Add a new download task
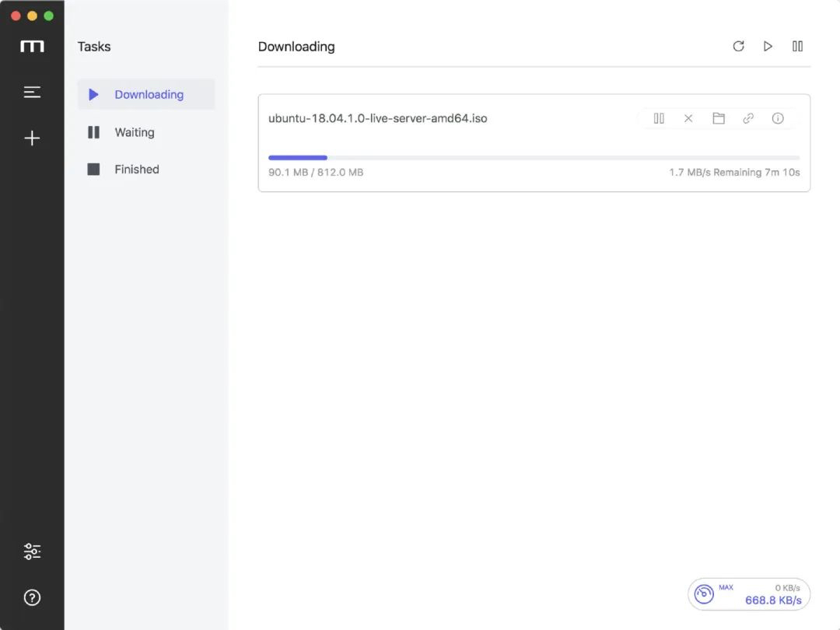This screenshot has height=630, width=840. (32, 138)
